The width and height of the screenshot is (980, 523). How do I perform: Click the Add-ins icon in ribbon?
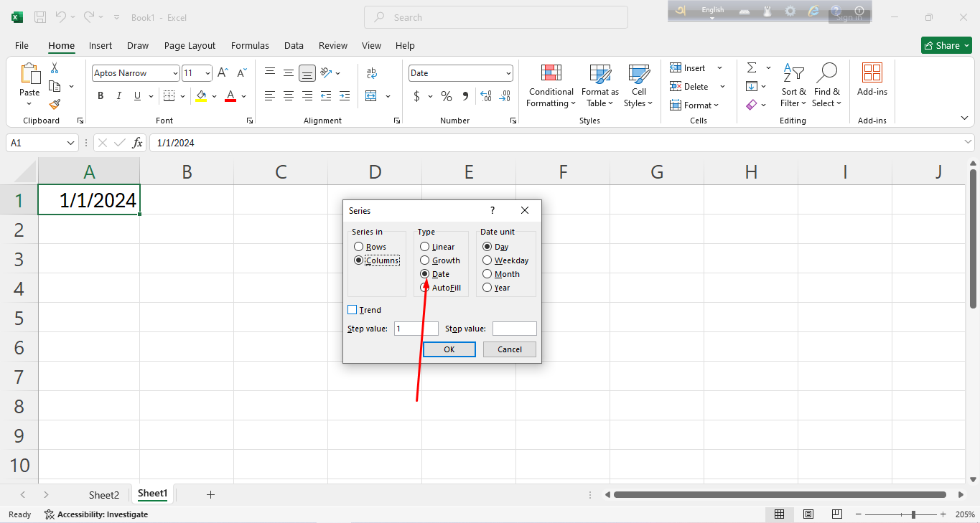[872, 73]
